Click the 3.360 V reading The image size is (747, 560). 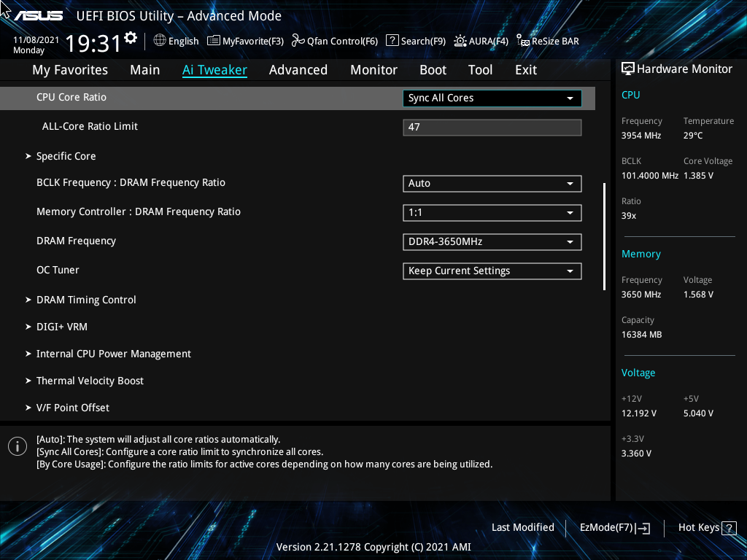click(636, 454)
